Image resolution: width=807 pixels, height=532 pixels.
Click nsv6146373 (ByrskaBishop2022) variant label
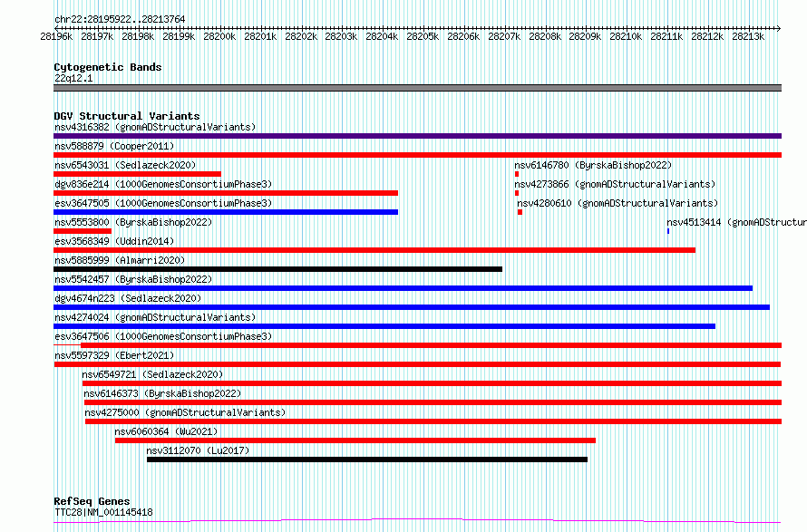click(x=162, y=393)
